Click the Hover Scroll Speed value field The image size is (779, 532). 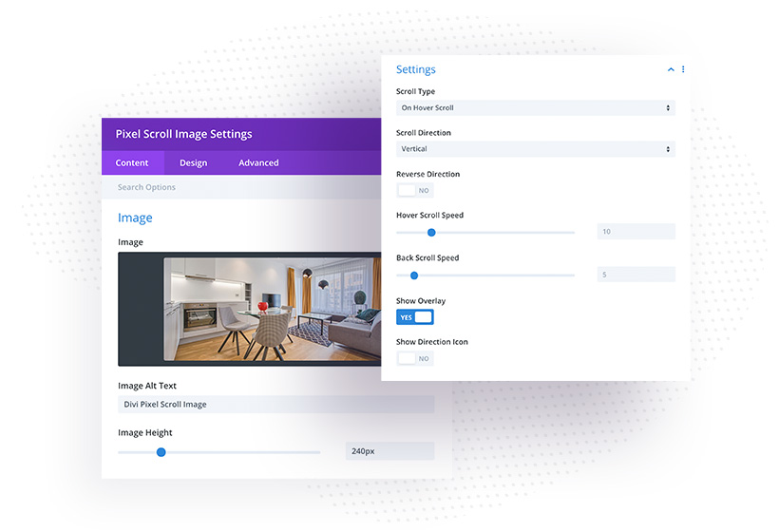[x=636, y=232]
